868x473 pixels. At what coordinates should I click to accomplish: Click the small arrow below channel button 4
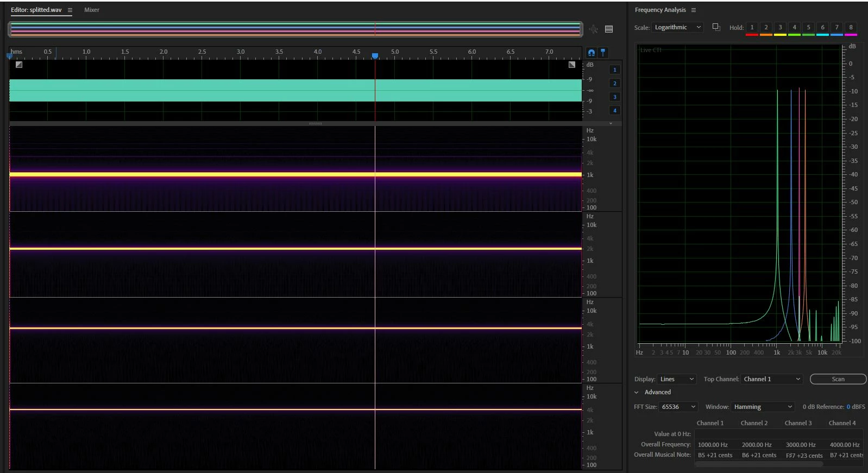click(x=611, y=123)
